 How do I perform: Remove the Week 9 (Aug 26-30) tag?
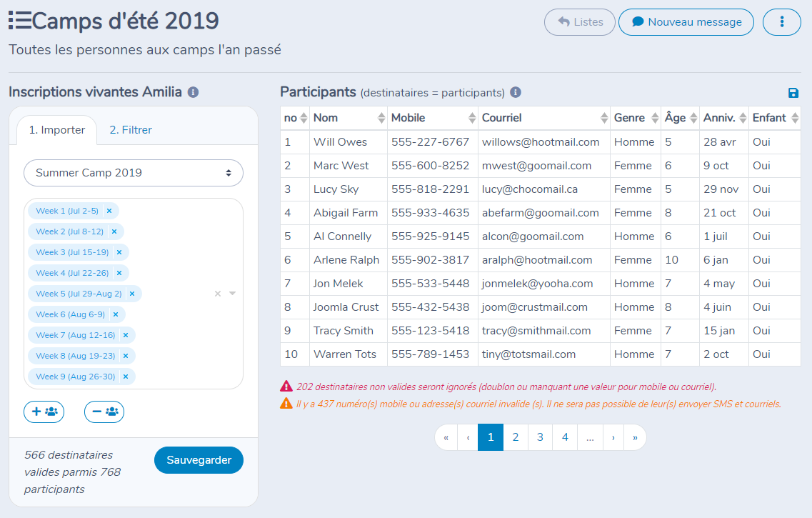point(125,377)
